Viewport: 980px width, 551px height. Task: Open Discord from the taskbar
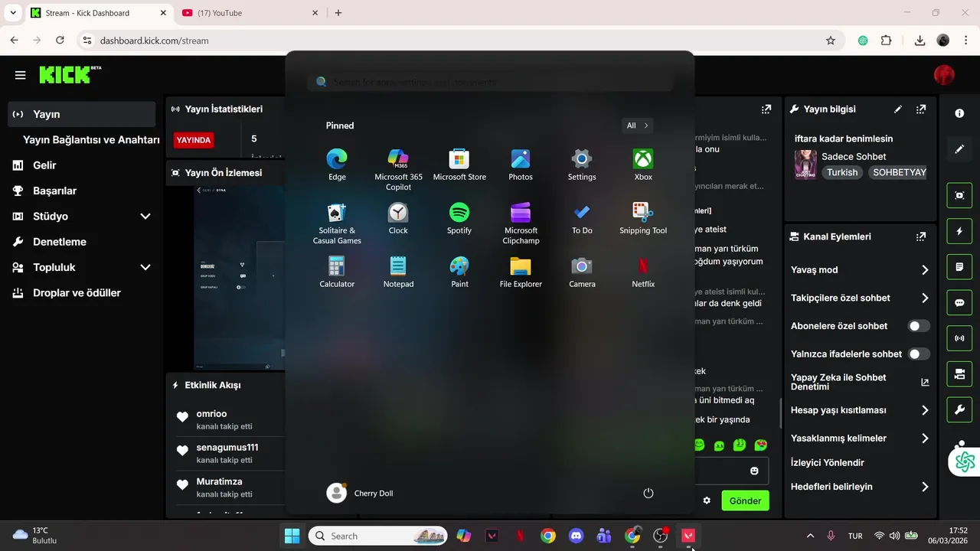click(x=576, y=536)
